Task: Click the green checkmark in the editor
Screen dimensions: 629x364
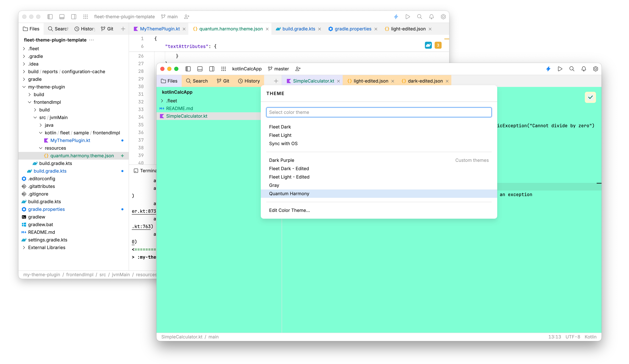Action: [590, 97]
